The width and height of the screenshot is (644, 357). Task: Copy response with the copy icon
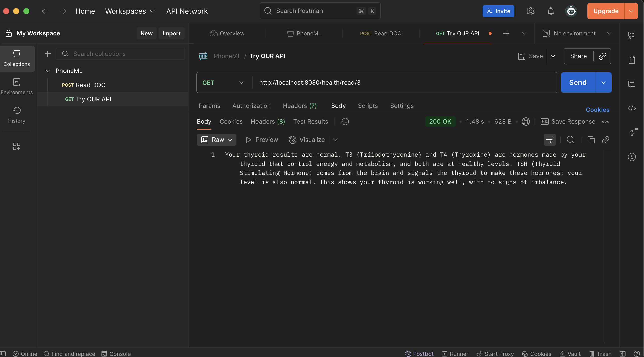[591, 140]
